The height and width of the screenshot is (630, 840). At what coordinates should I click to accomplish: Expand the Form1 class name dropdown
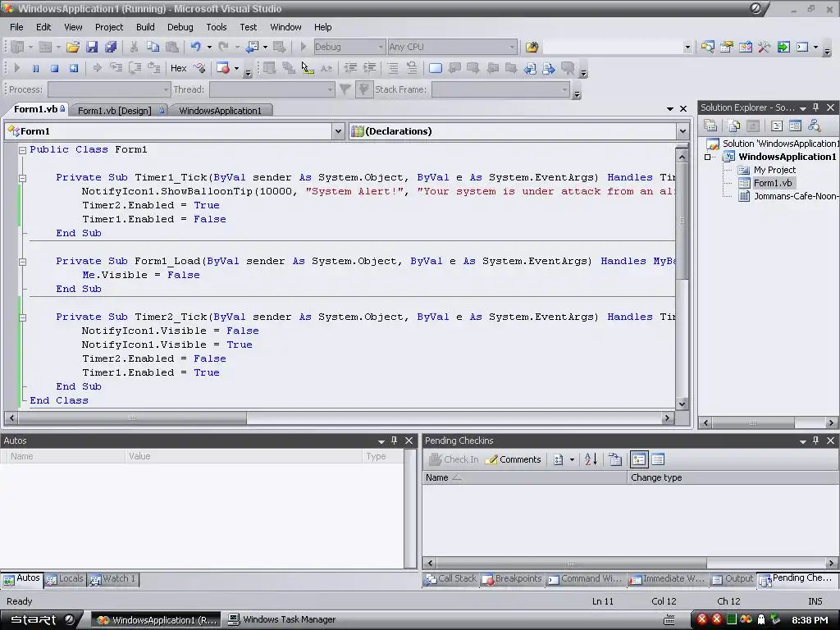[x=338, y=131]
